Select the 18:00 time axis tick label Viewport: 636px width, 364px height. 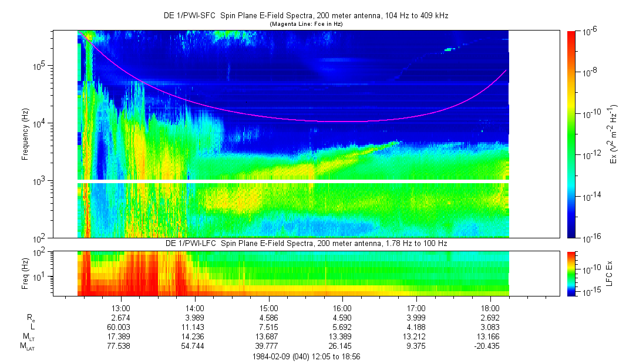point(490,308)
